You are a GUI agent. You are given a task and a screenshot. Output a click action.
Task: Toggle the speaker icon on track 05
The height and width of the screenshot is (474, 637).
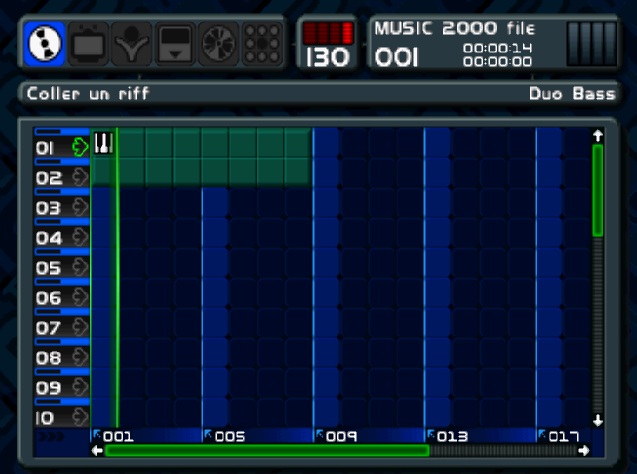[80, 267]
